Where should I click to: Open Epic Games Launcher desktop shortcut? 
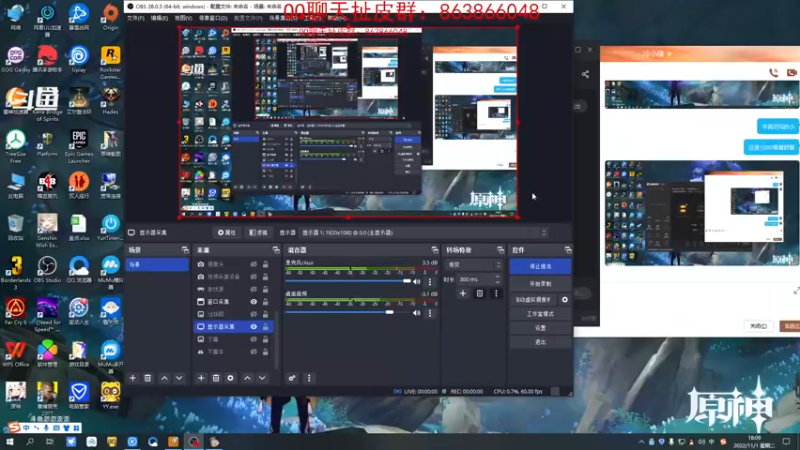79,146
